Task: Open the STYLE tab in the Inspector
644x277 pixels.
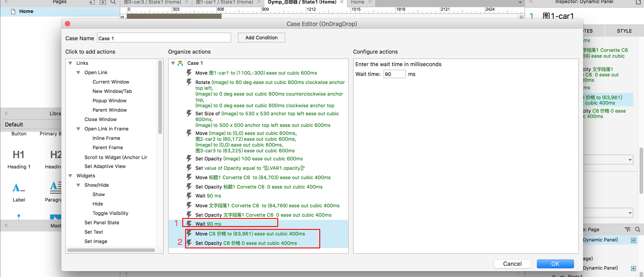Action: pyautogui.click(x=624, y=31)
